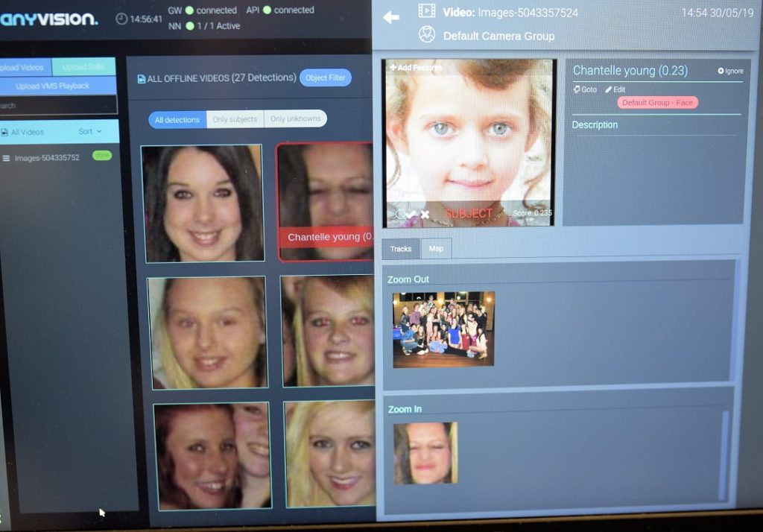The image size is (763, 532).
Task: Switch to Only unknowns filter
Action: pos(296,119)
